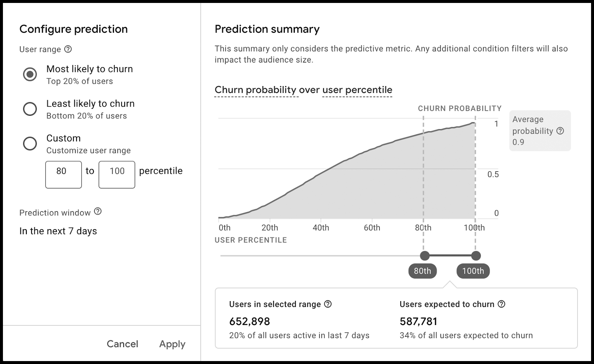Click the Apply button

click(x=172, y=344)
